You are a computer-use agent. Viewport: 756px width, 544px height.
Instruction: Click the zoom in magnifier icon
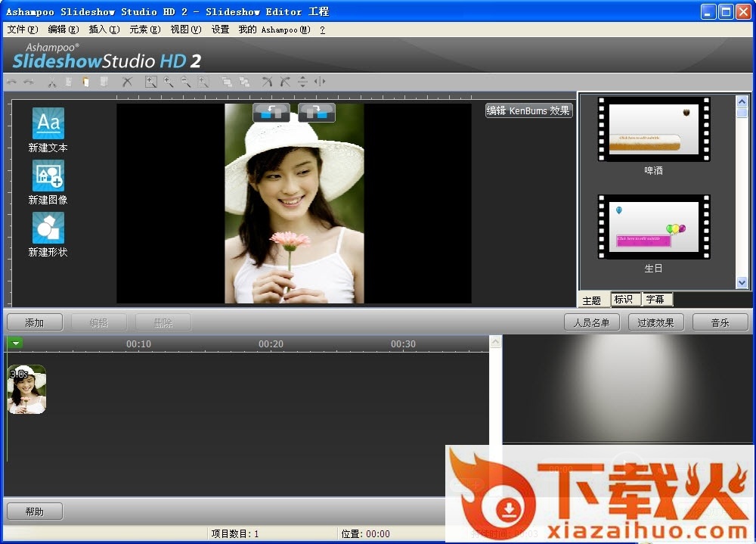(x=169, y=82)
